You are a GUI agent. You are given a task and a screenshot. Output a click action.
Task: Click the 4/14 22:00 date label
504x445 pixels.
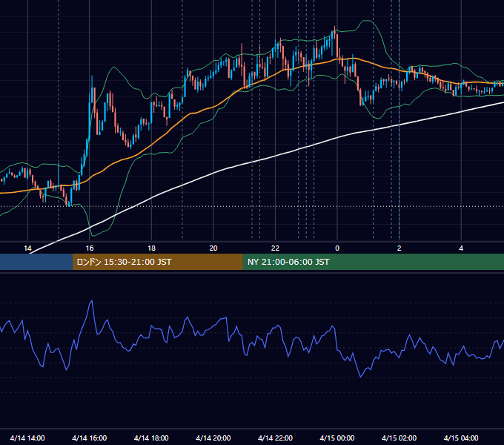(275, 438)
